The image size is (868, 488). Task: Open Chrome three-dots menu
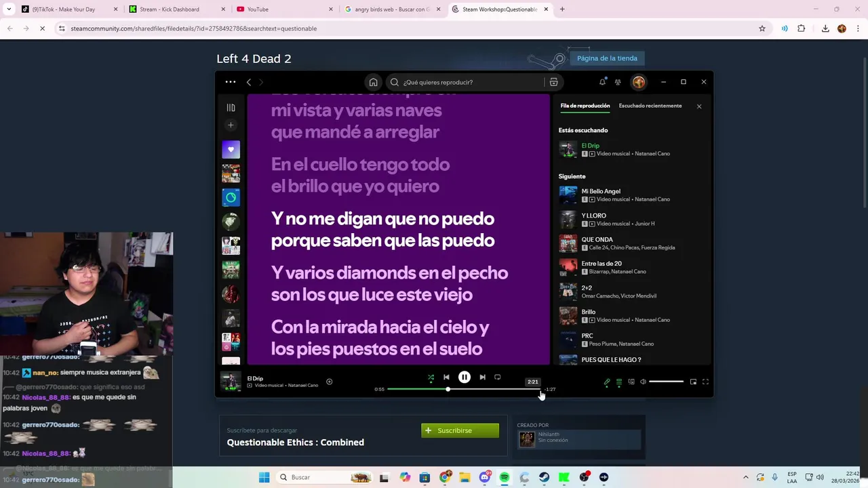pos(859,28)
